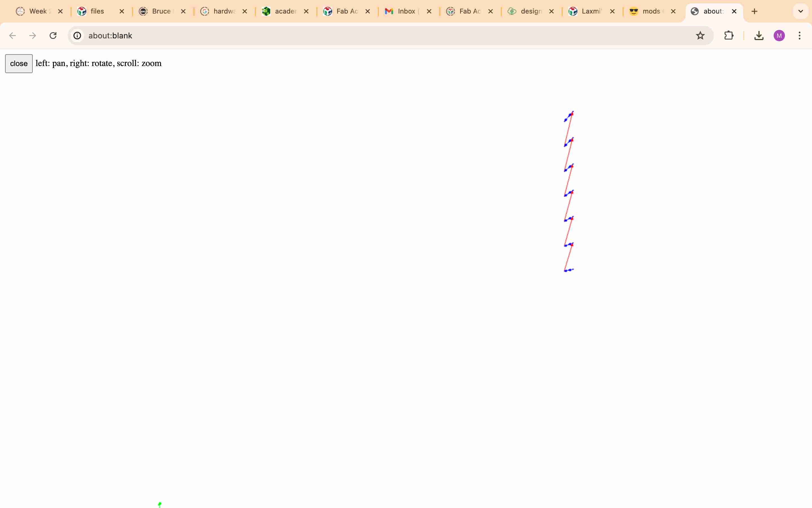812x508 pixels.
Task: Close the mods tab
Action: point(673,11)
